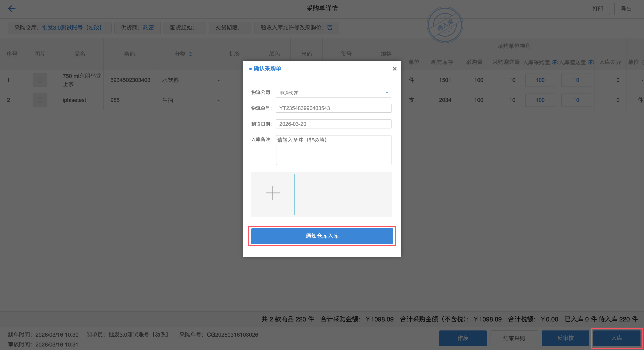Click image thumbnail of 750ml东朋乌龙上茶
This screenshot has height=350, width=644.
coord(40,80)
